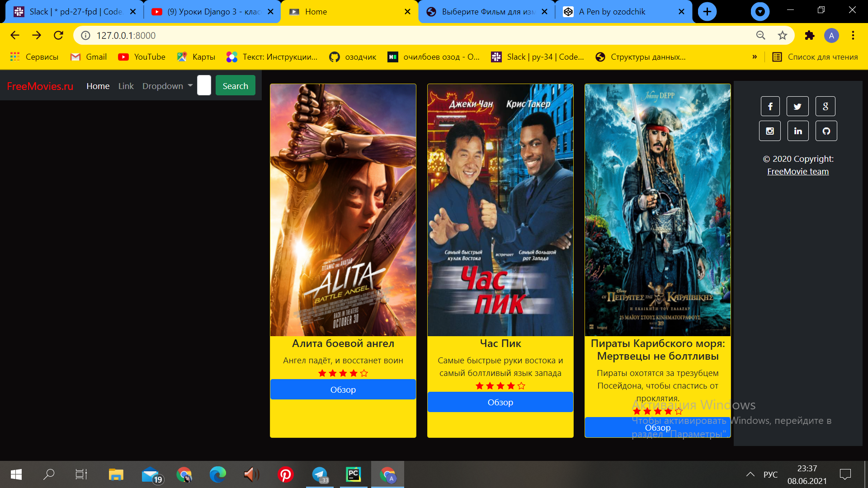The width and height of the screenshot is (868, 488).
Task: Open File Explorer from taskbar
Action: pos(116,474)
